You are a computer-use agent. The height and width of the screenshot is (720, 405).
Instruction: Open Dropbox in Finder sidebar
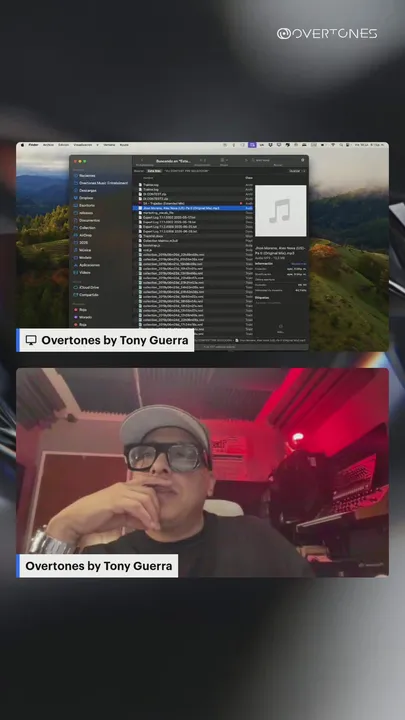(x=83, y=198)
